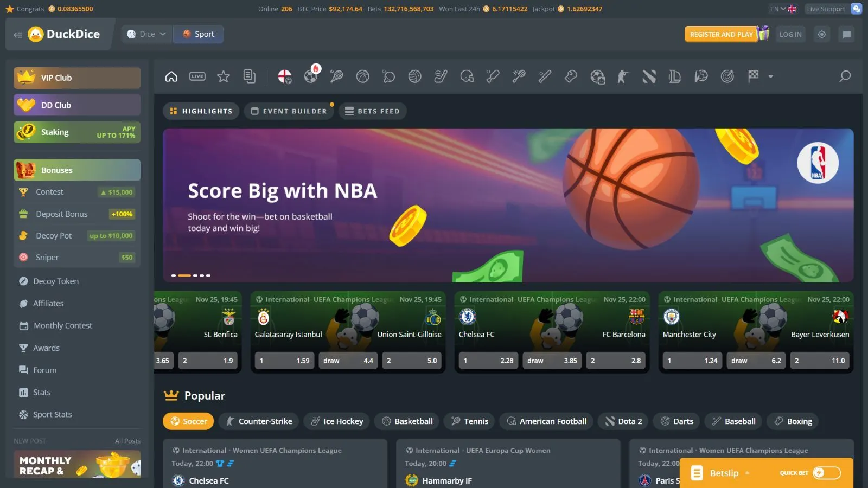Collapse sidebar with the back arrow icon

click(18, 35)
